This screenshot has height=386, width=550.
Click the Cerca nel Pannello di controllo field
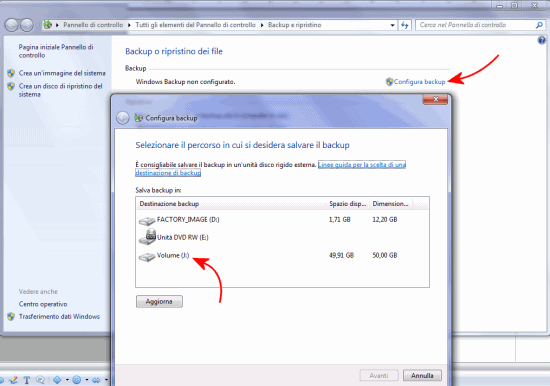click(x=475, y=25)
